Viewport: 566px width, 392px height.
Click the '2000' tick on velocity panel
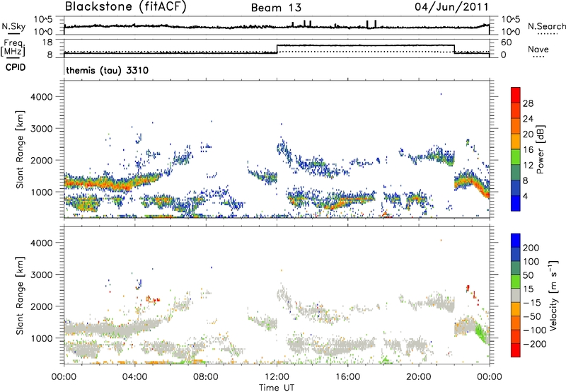pos(42,306)
